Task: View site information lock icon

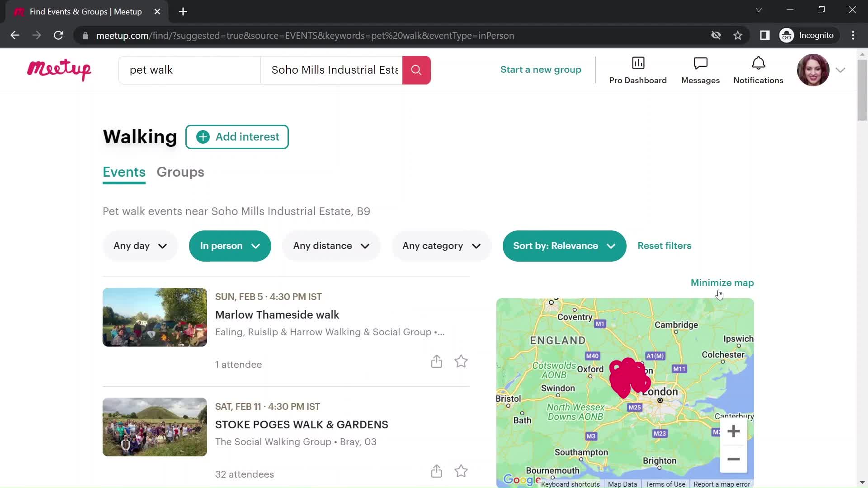Action: pos(85,35)
